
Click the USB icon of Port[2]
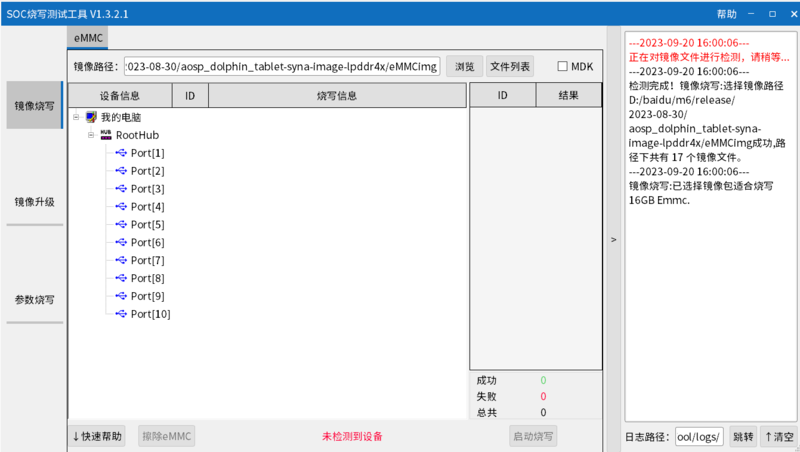click(x=121, y=170)
